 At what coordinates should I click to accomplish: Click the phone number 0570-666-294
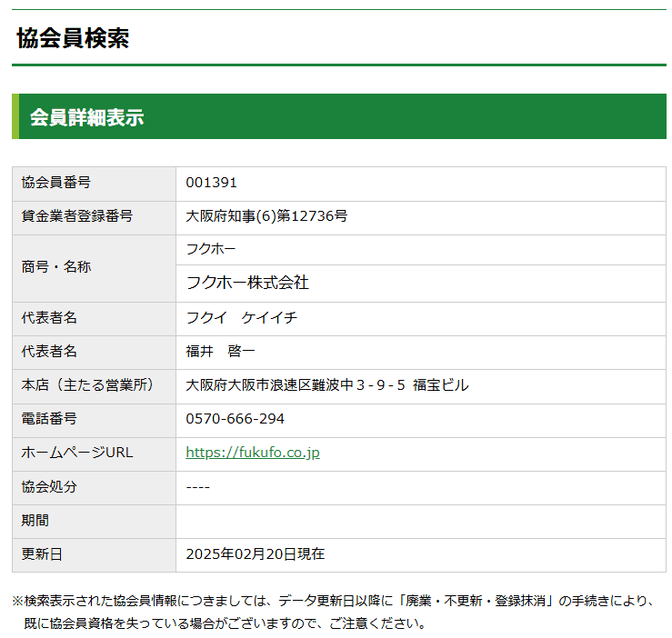click(235, 419)
